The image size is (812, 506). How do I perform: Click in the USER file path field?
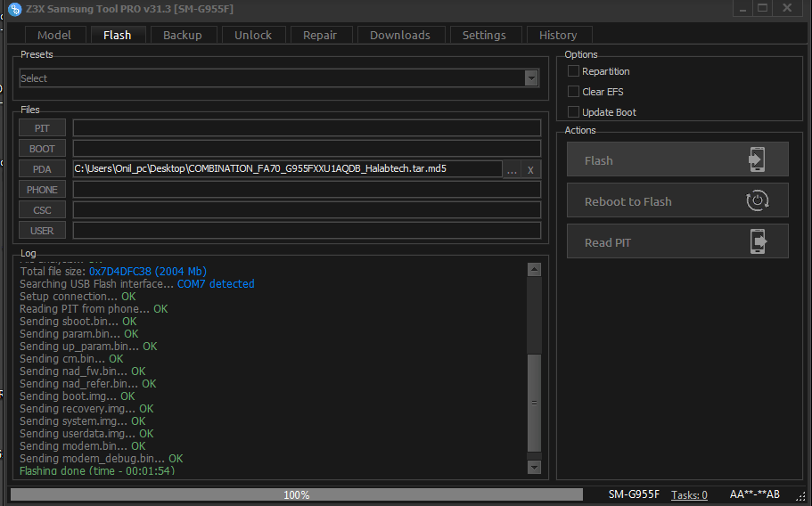[307, 230]
